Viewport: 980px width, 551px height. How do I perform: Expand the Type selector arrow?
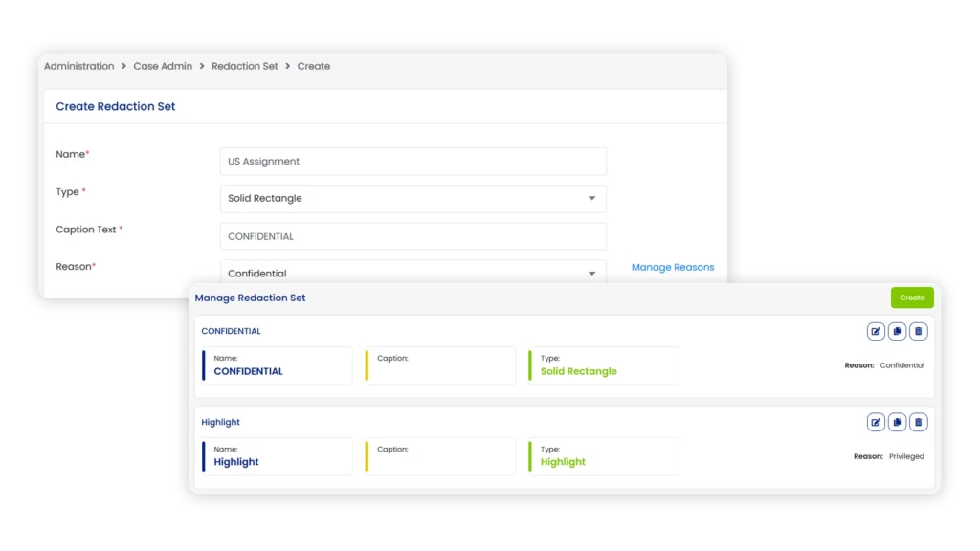click(592, 198)
